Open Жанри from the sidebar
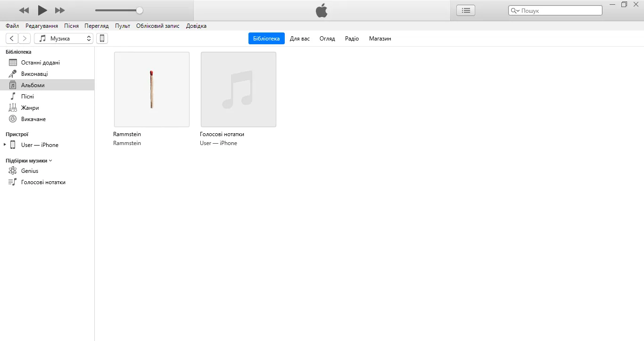 pyautogui.click(x=30, y=108)
